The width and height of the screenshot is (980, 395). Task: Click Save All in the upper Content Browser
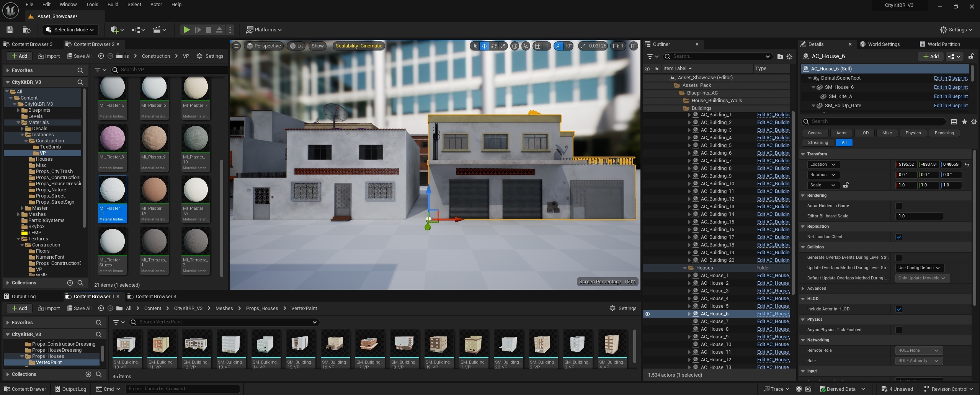coord(79,56)
